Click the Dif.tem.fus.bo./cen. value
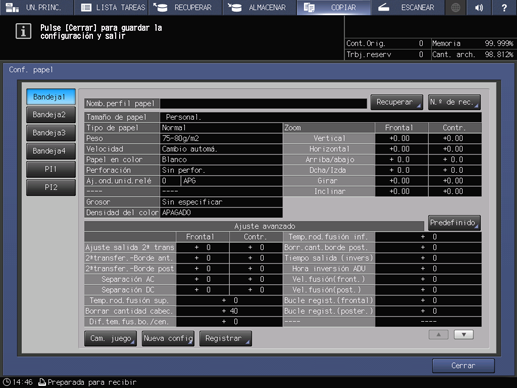Screen dimensions: 517x388 pos(229,322)
